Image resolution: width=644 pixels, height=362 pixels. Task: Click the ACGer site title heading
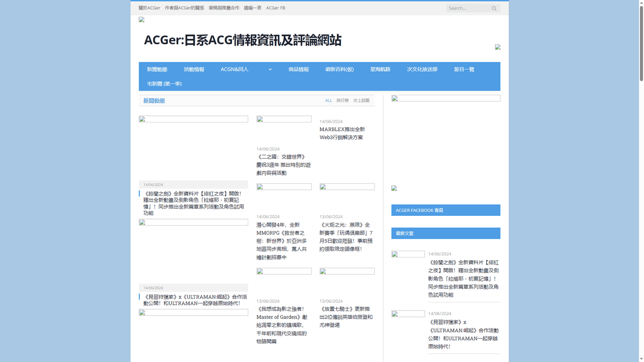click(x=242, y=40)
